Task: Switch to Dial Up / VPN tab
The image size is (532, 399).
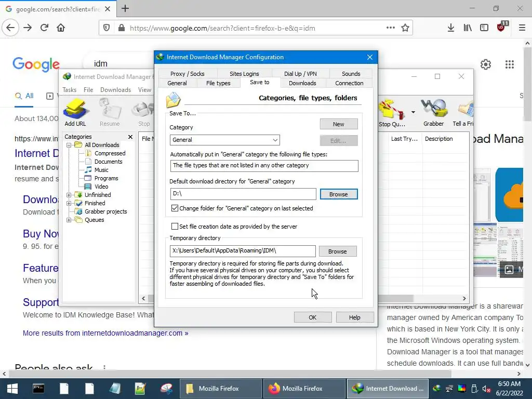Action: [x=300, y=74]
